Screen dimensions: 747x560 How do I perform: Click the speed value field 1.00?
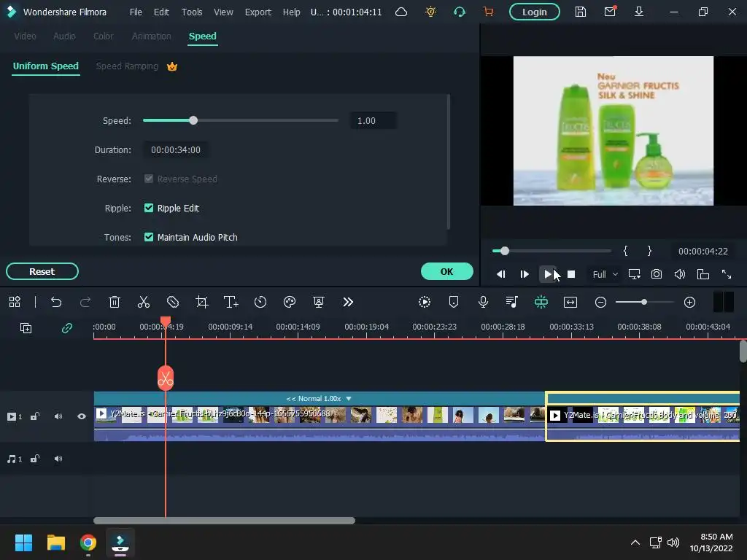coord(373,120)
